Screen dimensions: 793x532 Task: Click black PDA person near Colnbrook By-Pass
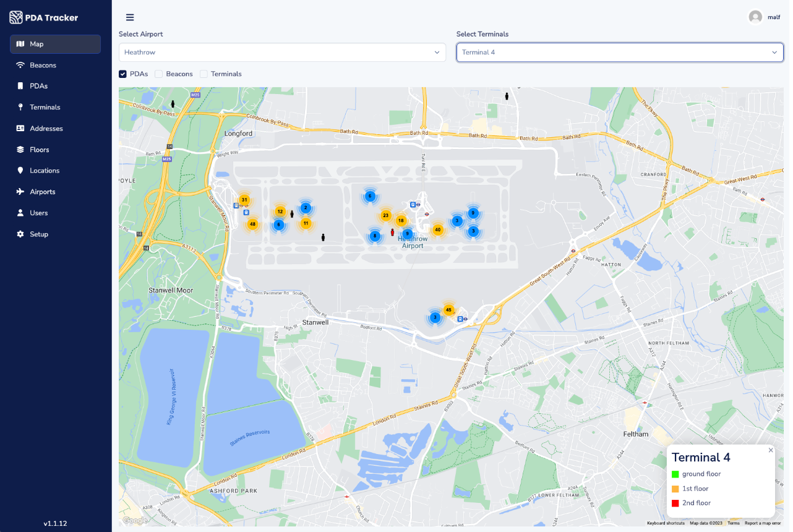173,104
